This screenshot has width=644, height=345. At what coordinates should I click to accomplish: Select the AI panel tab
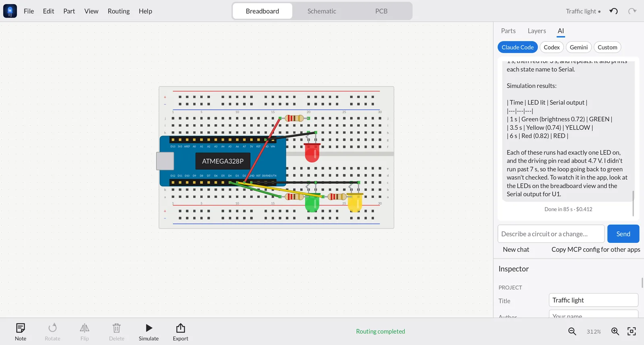point(561,31)
